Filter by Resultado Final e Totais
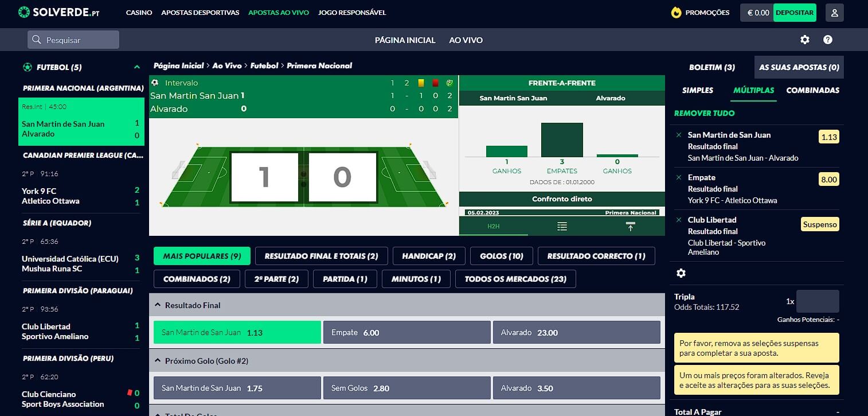This screenshot has height=416, width=868. 321,256
